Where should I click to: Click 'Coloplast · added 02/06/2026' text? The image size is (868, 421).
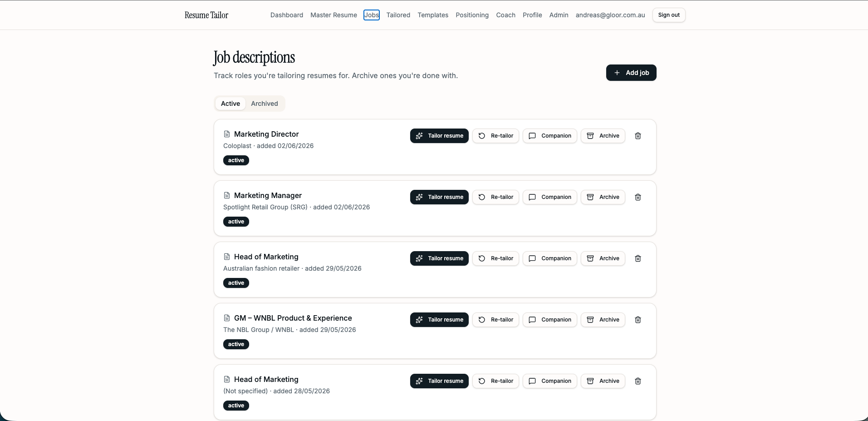point(269,146)
